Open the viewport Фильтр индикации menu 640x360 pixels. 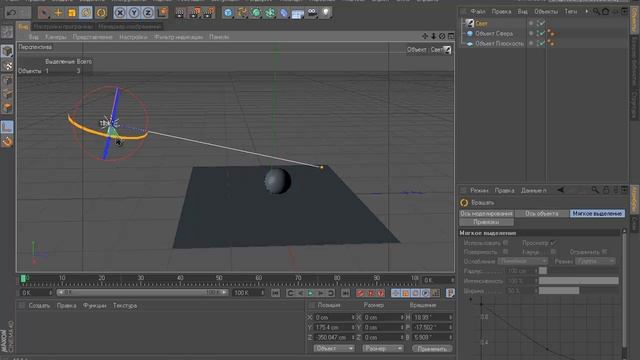click(178, 37)
